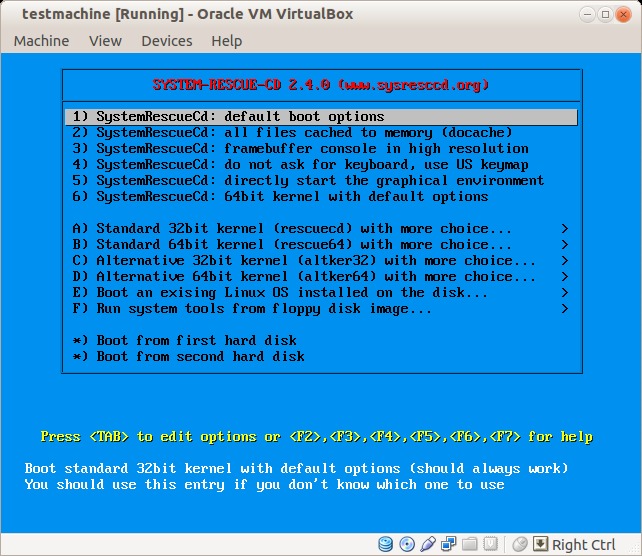642x556 pixels.
Task: Expand submenu arrow for Standard 64bit kernel
Action: point(565,244)
